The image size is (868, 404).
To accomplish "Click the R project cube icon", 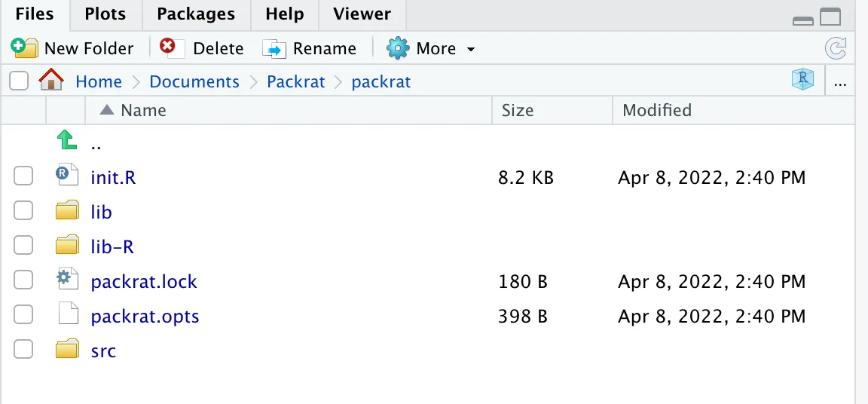I will [x=802, y=80].
